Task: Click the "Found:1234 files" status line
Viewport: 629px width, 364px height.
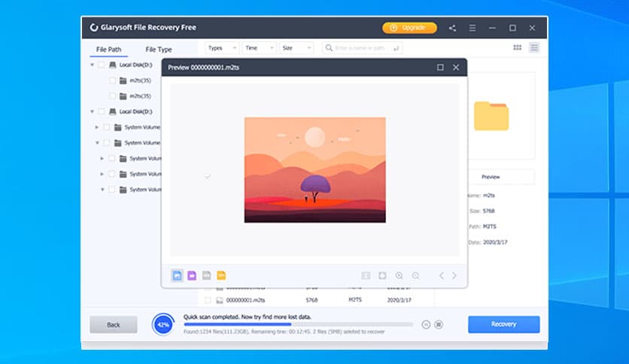Action: tap(284, 332)
